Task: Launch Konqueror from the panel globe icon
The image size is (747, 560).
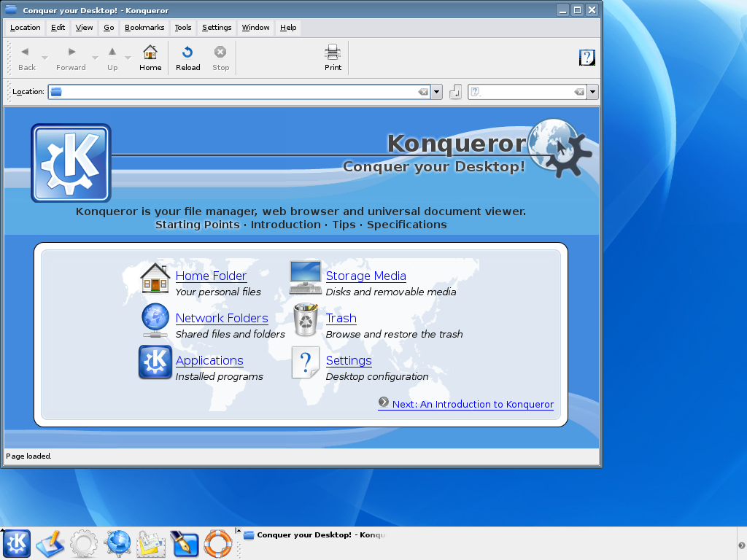Action: coord(117,543)
